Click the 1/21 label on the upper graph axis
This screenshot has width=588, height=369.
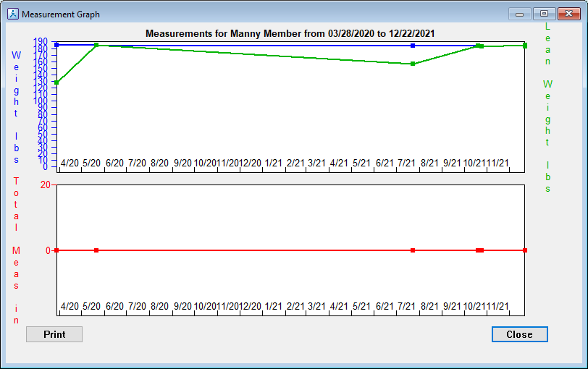click(274, 164)
